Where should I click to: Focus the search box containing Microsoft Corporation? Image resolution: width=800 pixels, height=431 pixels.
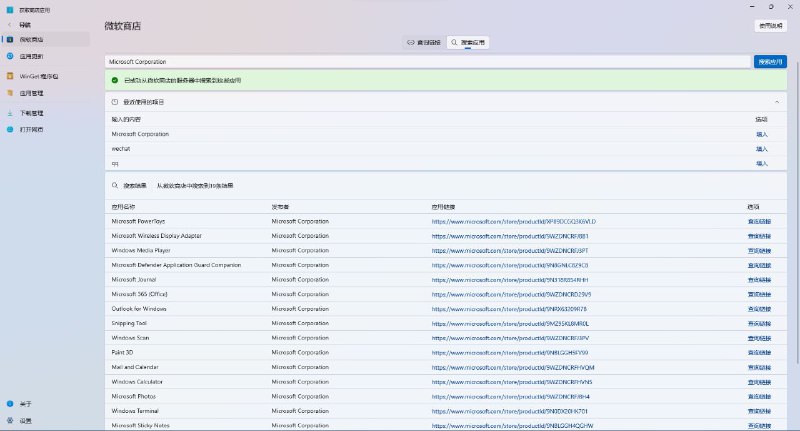point(427,62)
